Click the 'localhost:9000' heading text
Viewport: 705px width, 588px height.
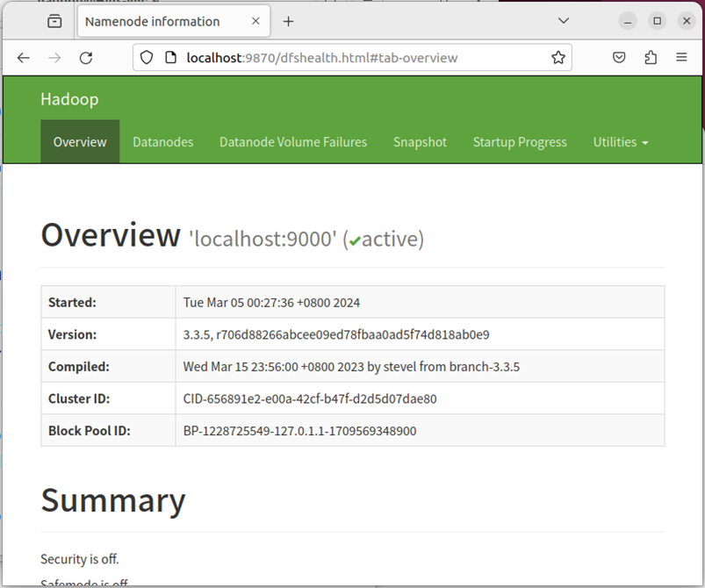point(263,239)
